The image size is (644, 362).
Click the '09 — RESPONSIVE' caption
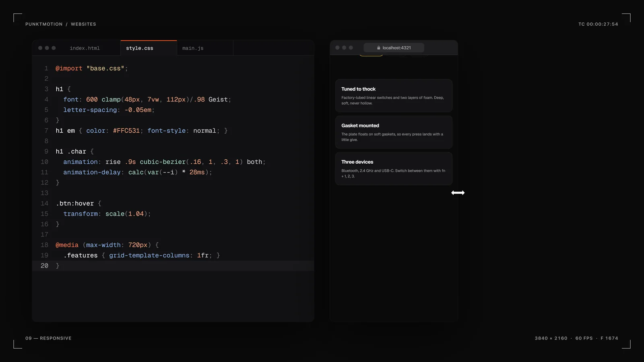point(48,338)
